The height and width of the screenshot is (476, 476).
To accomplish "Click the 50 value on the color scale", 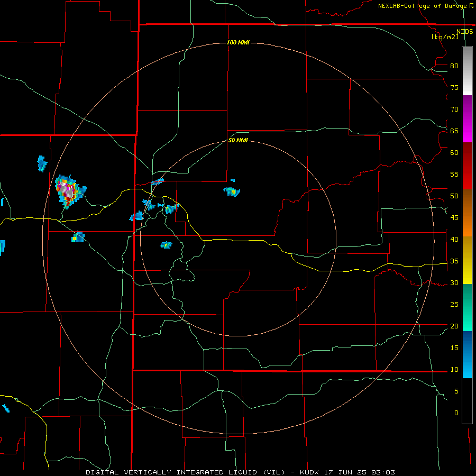I will pos(454,196).
